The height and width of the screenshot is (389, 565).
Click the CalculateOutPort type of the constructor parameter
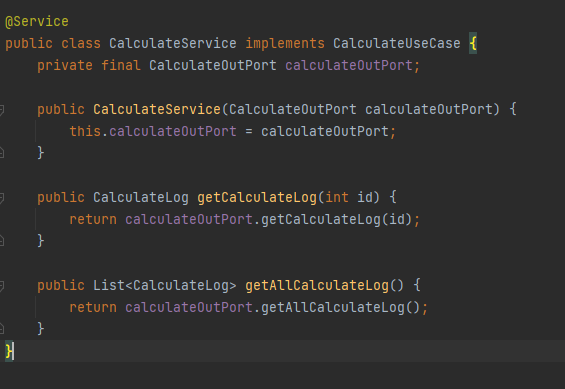pyautogui.click(x=293, y=109)
